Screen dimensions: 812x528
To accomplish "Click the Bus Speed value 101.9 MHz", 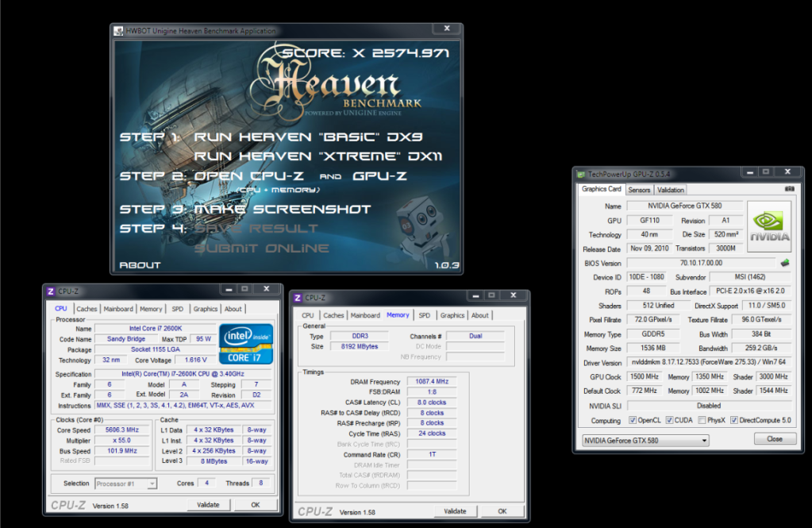I will tap(122, 451).
